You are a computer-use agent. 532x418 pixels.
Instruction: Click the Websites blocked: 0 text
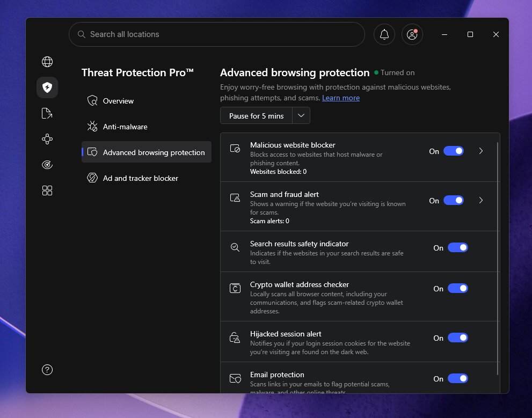[278, 172]
